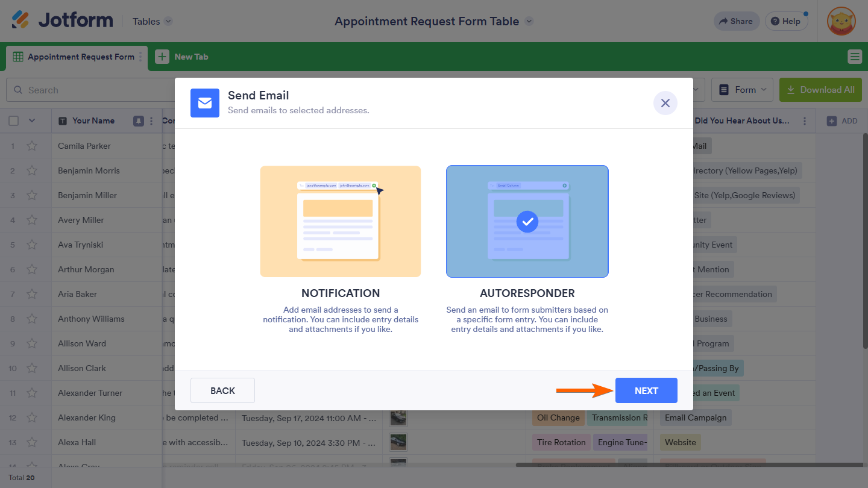Screen dimensions: 868x488
Task: Click ADD column button
Action: [841, 121]
